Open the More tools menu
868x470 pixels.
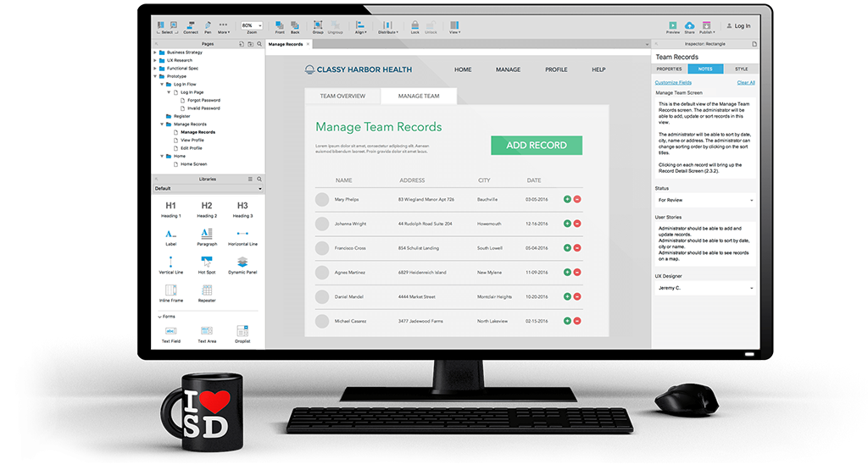(223, 27)
